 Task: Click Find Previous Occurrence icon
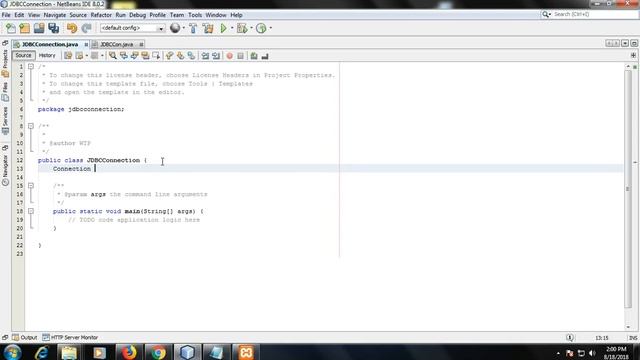pyautogui.click(x=123, y=56)
